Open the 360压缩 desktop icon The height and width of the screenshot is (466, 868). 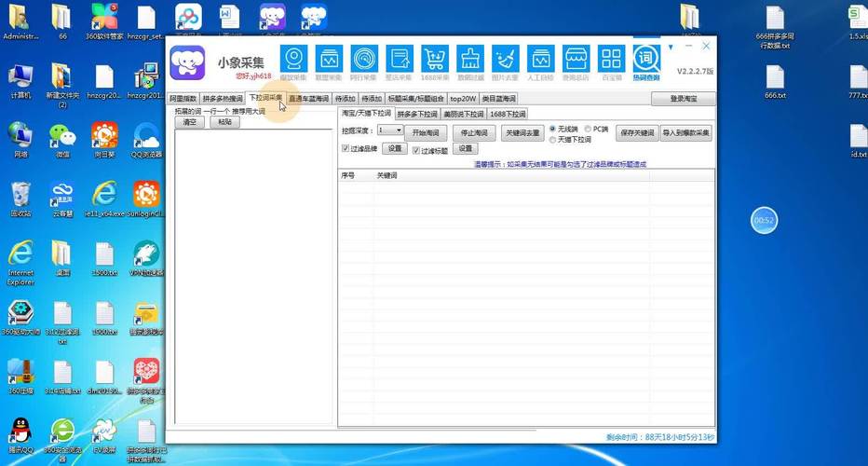coord(20,377)
